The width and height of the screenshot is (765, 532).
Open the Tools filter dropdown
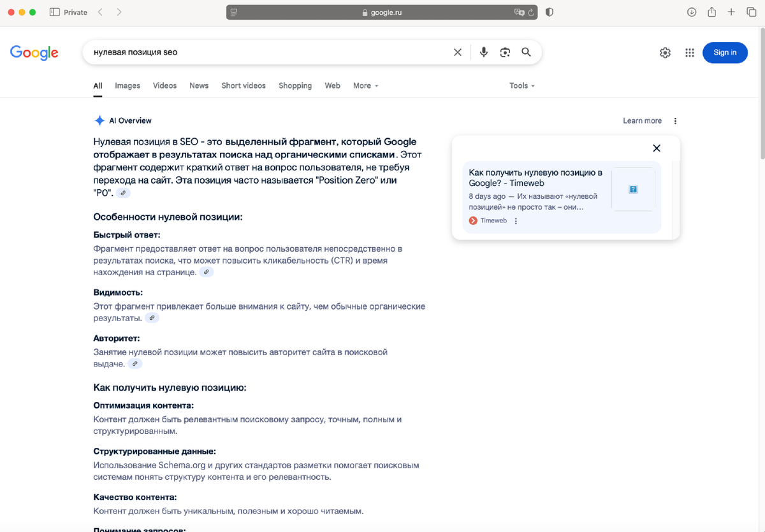[521, 85]
